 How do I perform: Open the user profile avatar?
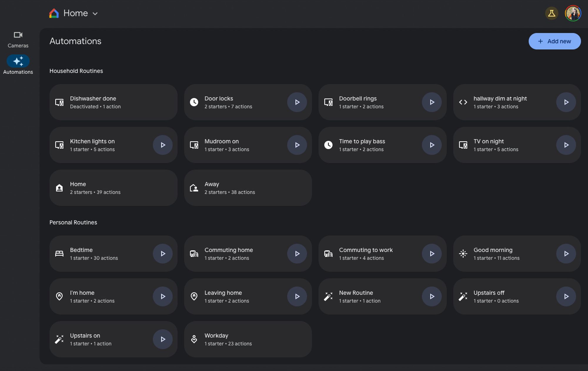click(573, 13)
